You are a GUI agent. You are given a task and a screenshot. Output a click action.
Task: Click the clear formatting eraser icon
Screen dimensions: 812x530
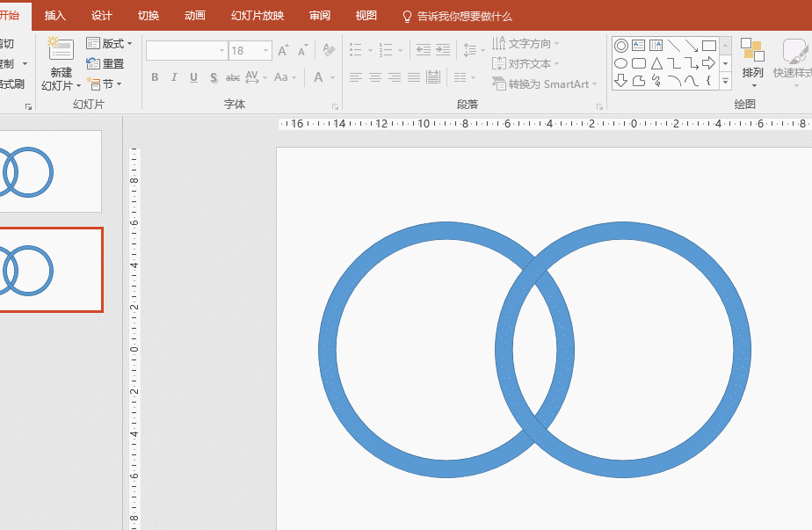(x=329, y=51)
